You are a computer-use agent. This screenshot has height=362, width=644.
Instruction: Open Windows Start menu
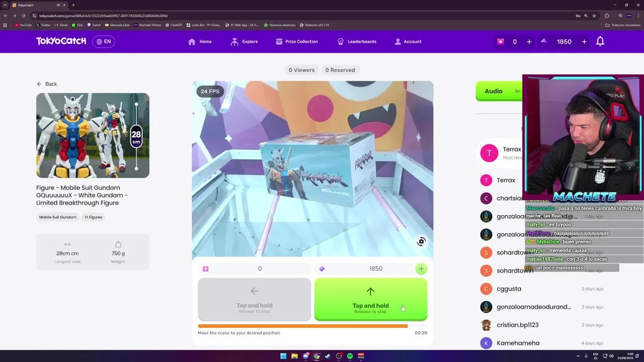(283, 356)
